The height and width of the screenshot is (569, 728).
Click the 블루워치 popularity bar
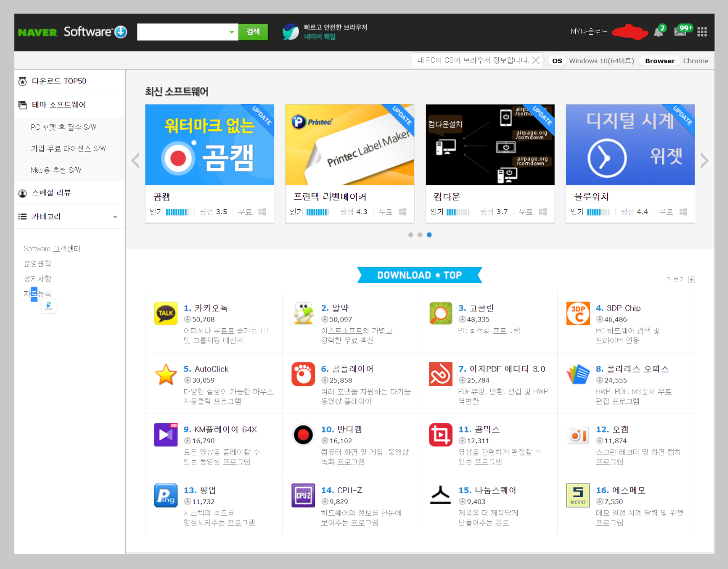598,212
